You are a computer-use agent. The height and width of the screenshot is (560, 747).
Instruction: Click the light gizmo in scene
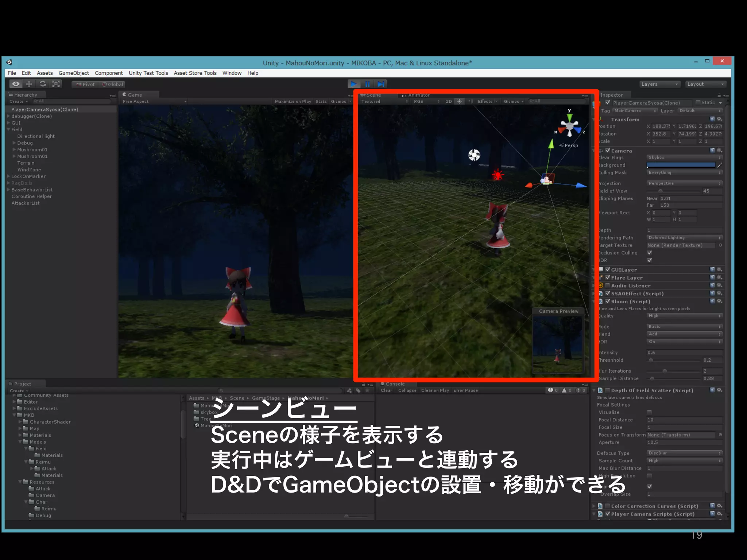474,155
